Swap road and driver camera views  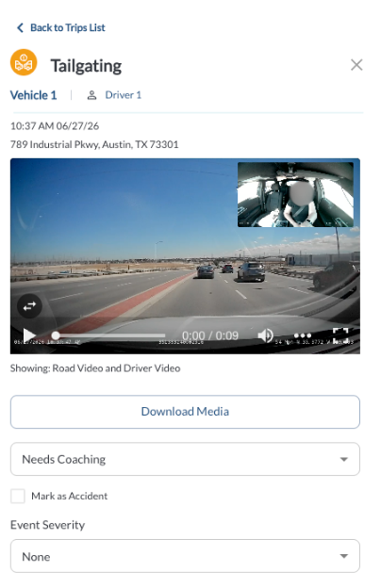(x=29, y=306)
